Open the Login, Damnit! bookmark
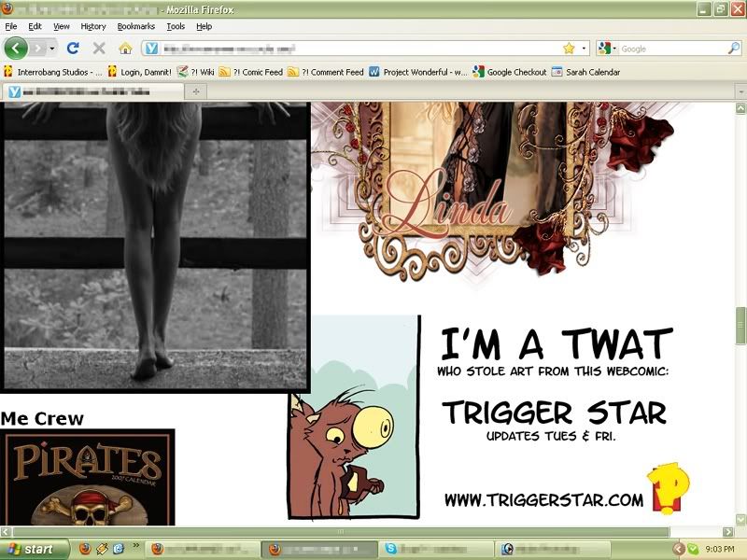Image resolution: width=747 pixels, height=560 pixels. (x=139, y=72)
